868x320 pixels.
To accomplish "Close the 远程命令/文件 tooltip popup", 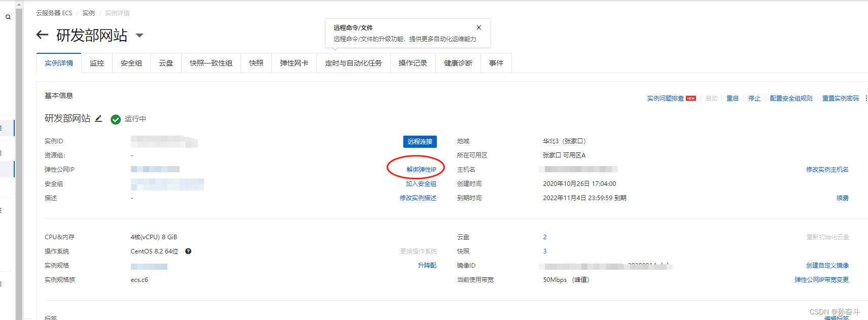I will pos(479,27).
